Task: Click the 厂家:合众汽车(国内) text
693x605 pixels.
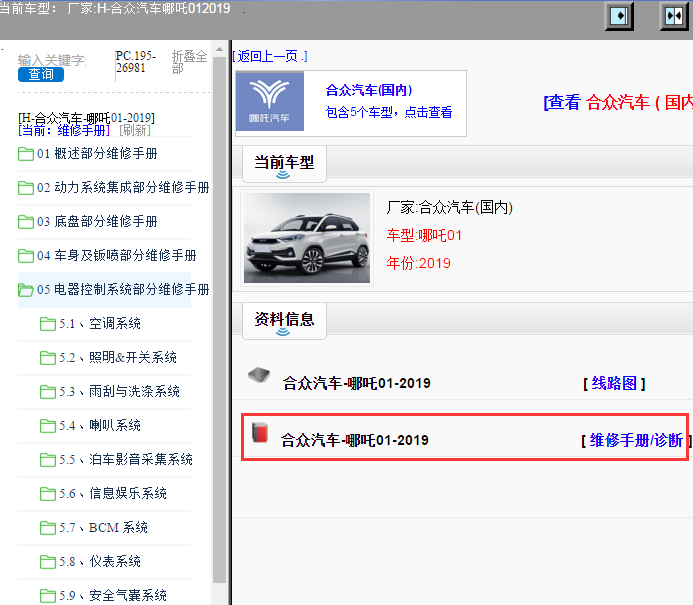Action: point(449,207)
